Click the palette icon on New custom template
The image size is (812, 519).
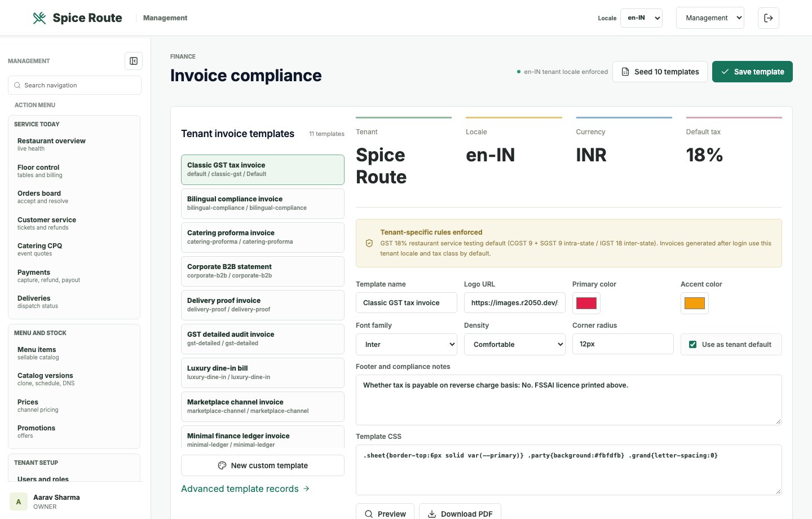[222, 465]
